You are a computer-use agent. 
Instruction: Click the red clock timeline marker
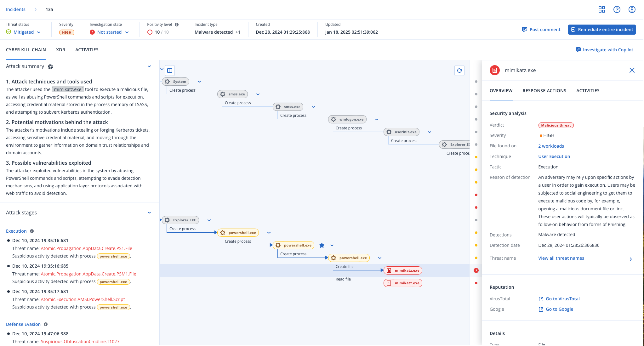[x=476, y=270]
